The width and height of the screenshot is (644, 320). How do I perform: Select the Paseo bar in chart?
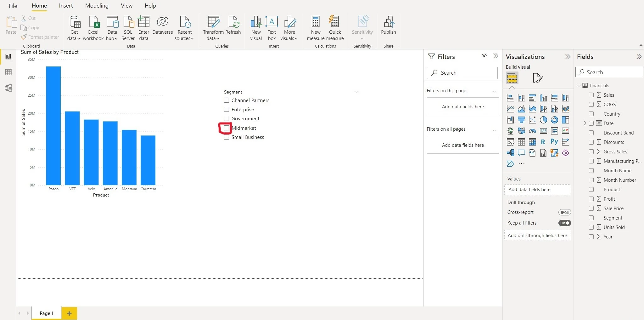pyautogui.click(x=53, y=126)
